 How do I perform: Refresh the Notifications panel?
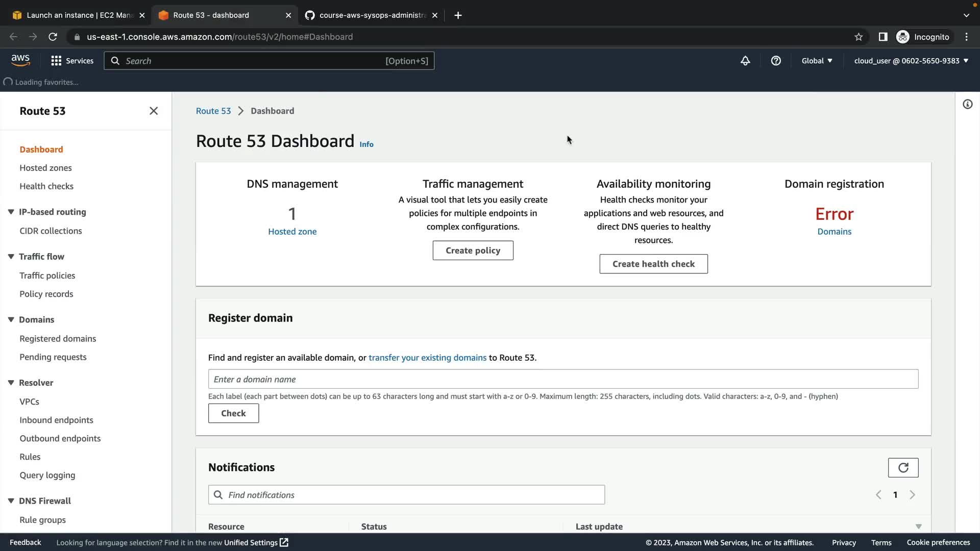(x=903, y=467)
